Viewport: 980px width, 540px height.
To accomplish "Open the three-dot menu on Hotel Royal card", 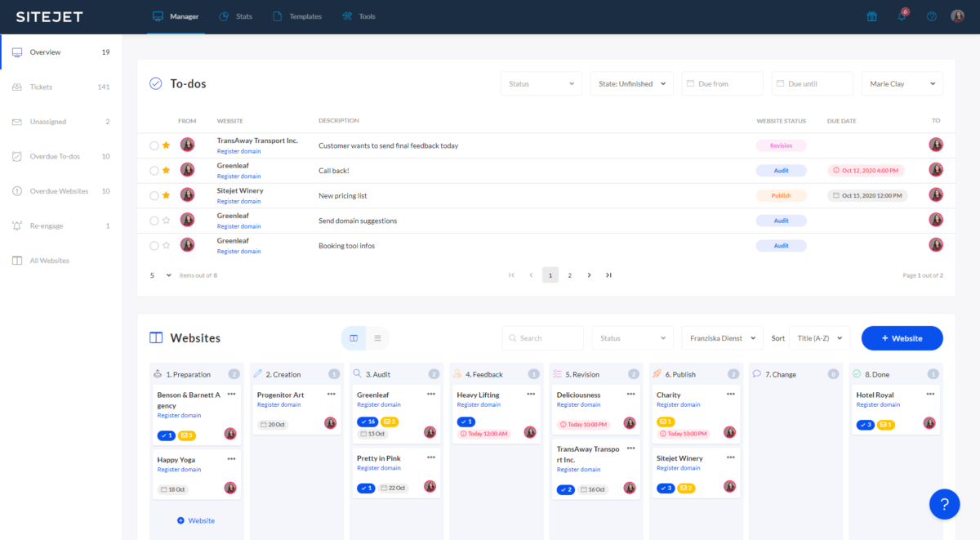I will 931,394.
